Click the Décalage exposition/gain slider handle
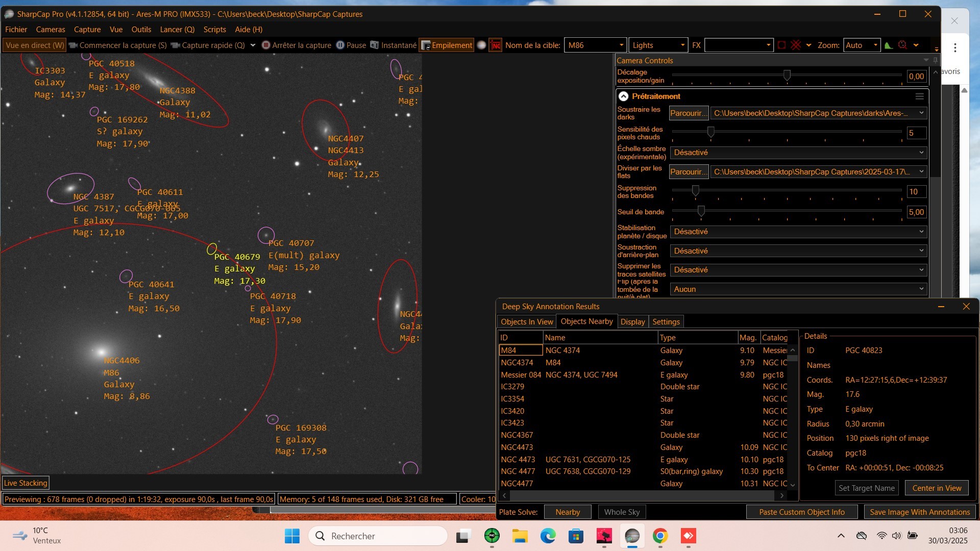Viewport: 980px width, 551px height. pyautogui.click(x=787, y=76)
